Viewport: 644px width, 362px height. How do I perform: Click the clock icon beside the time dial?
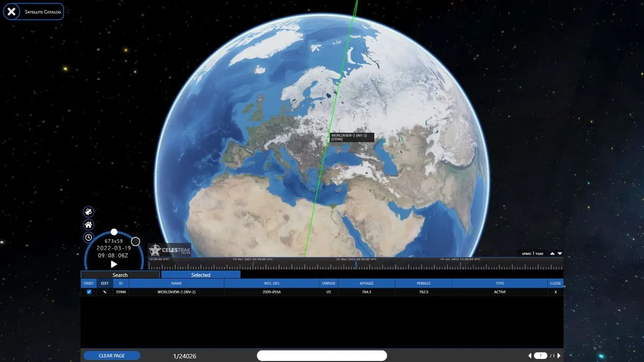click(x=89, y=237)
